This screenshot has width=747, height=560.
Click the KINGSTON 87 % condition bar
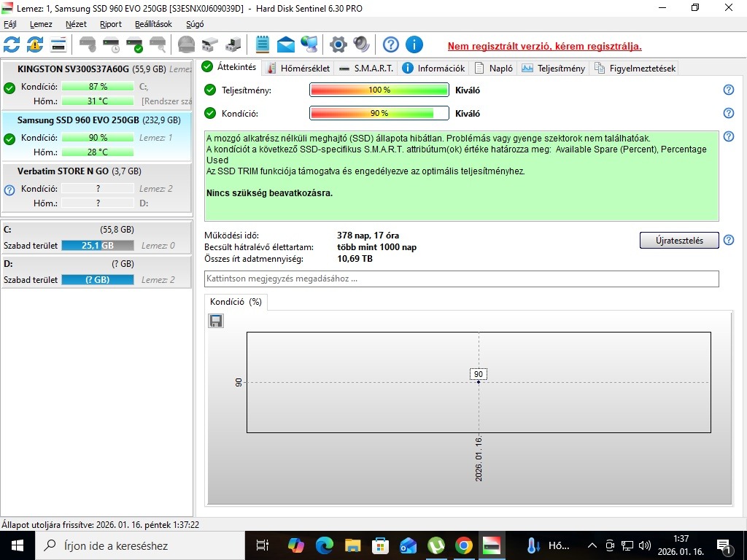pyautogui.click(x=98, y=86)
